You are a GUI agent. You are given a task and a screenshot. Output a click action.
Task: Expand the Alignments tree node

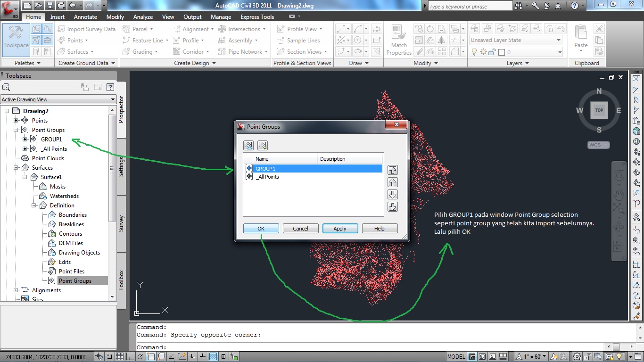tap(16, 290)
